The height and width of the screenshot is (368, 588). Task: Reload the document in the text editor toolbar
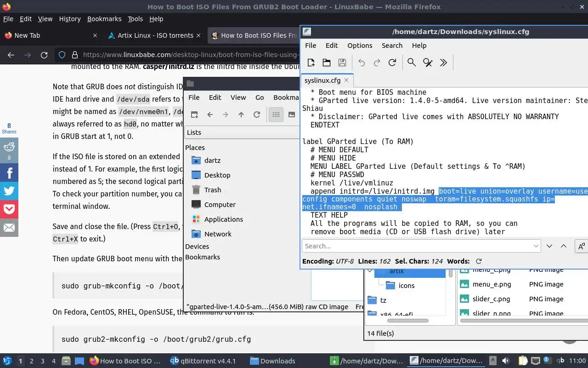pyautogui.click(x=392, y=63)
